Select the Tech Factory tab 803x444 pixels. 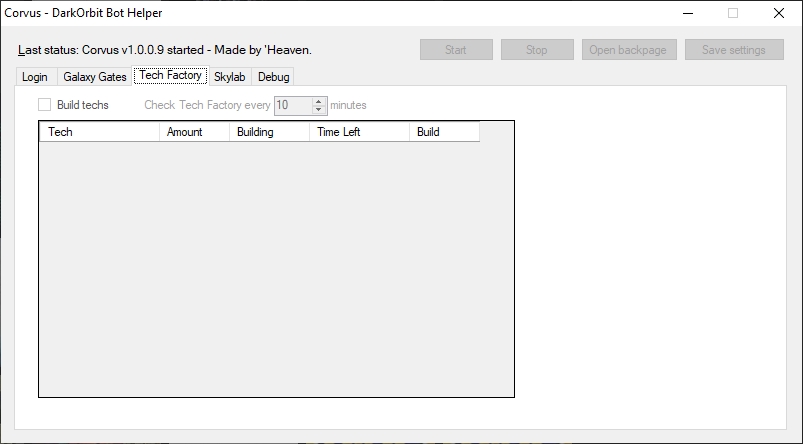171,75
